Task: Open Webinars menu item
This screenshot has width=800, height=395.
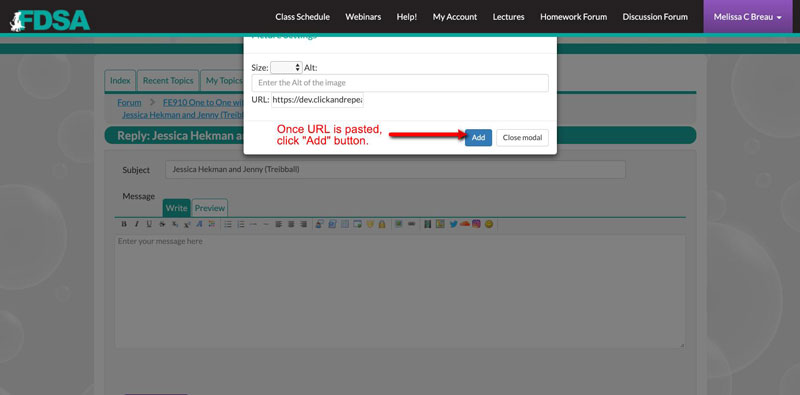Action: point(363,17)
